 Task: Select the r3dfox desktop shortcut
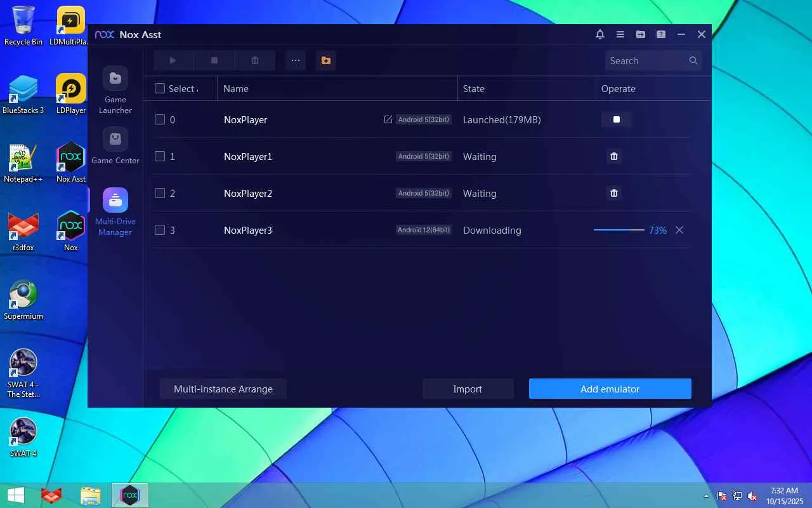tap(23, 232)
